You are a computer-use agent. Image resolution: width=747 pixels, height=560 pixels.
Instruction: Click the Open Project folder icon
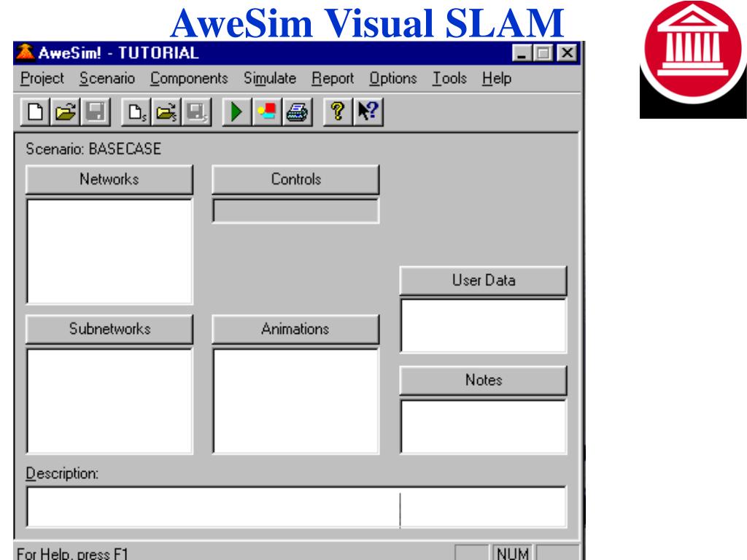point(65,112)
